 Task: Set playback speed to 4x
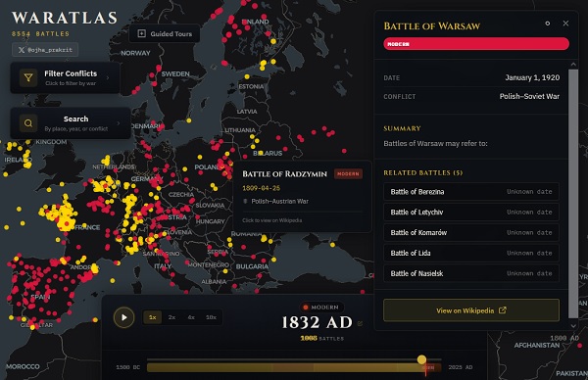(x=191, y=317)
